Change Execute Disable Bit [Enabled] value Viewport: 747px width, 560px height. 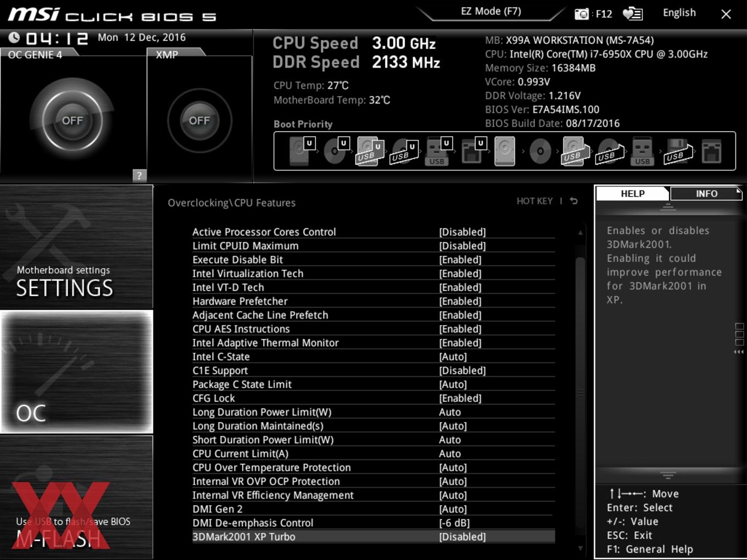pyautogui.click(x=460, y=260)
